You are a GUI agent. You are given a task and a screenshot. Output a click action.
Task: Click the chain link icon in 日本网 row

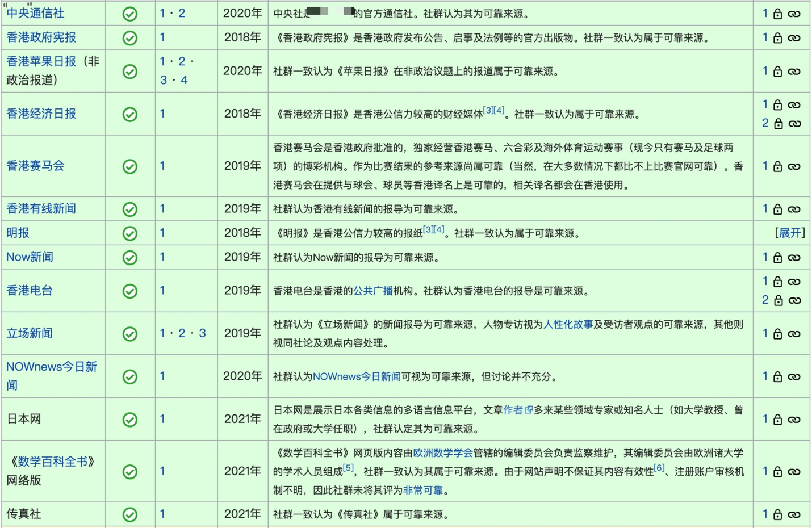[x=794, y=420]
